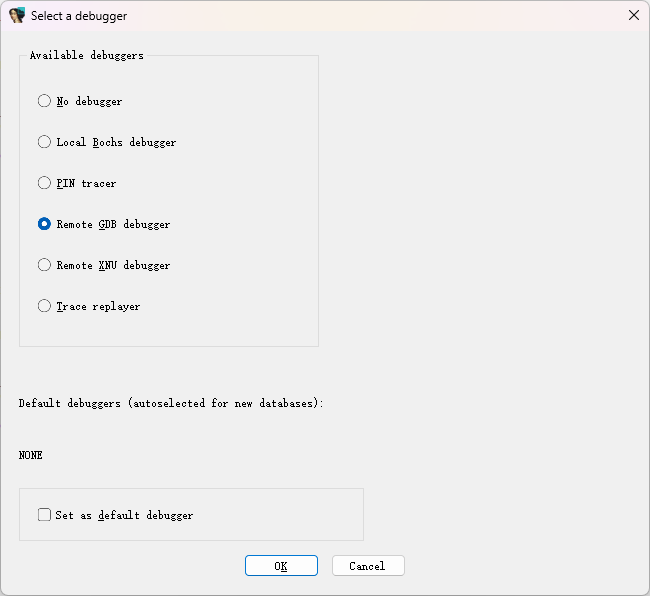
Task: Click the "Set as default debugger" label text
Action: click(x=124, y=515)
